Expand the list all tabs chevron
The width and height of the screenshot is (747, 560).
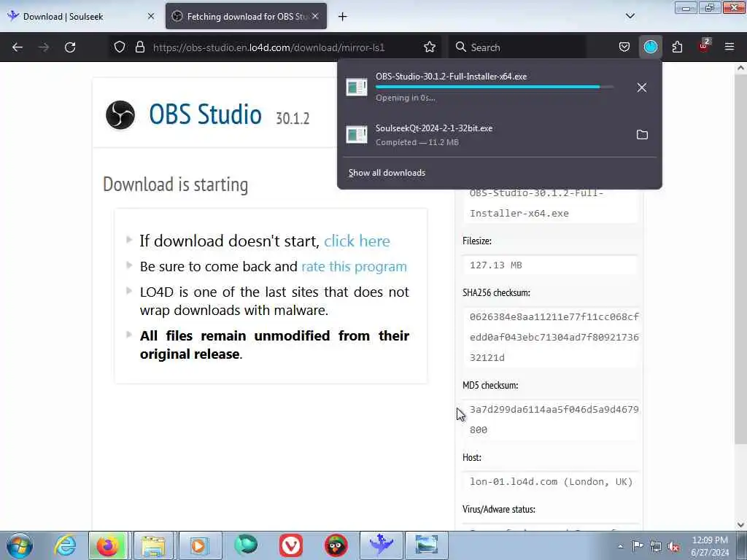[630, 16]
